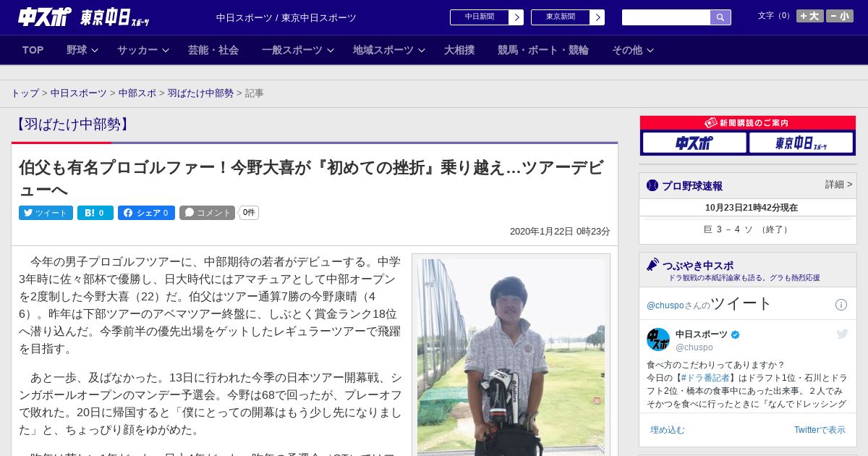Click the #ドラ番記者 hashtag
This screenshot has width=868, height=456.
[706, 378]
